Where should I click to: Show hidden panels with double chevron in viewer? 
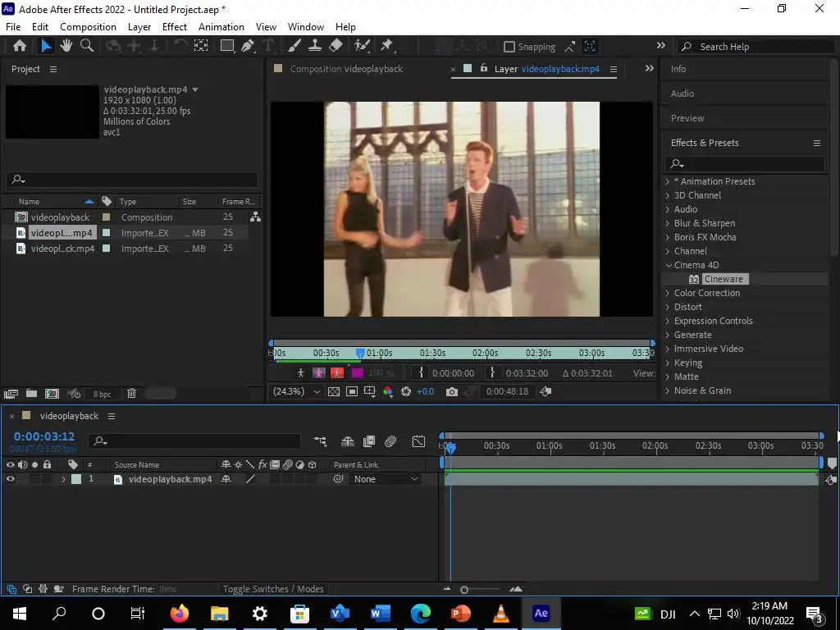tap(650, 69)
